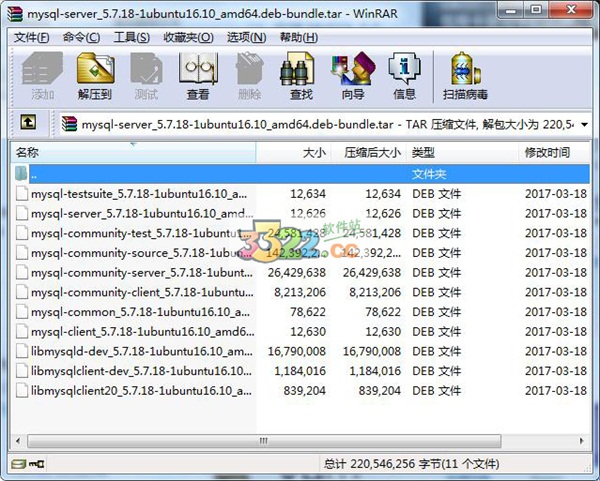The width and height of the screenshot is (600, 481).
Task: Open the Tools (工具) menu
Action: [x=132, y=38]
